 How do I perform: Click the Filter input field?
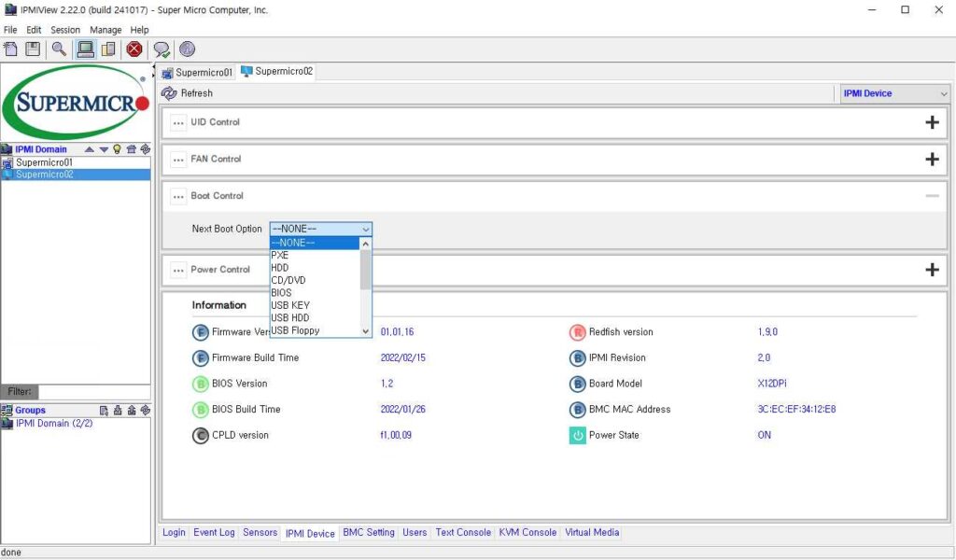click(94, 392)
